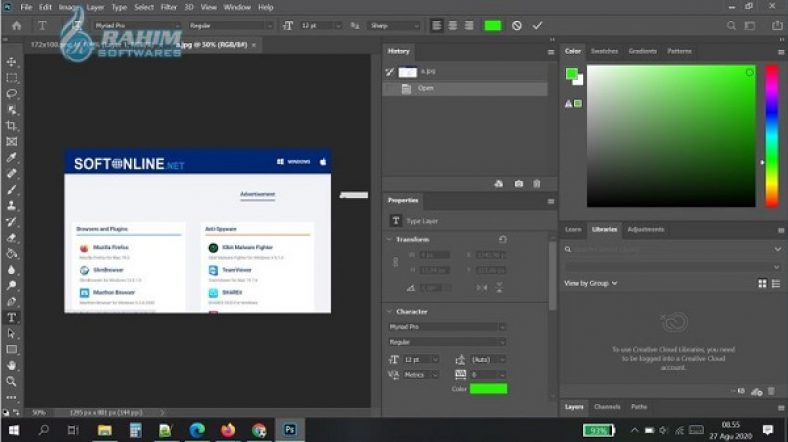Screen dimensions: 788x442
Task: Click the a.jpg snapshot thumbnail in History
Action: click(x=408, y=72)
